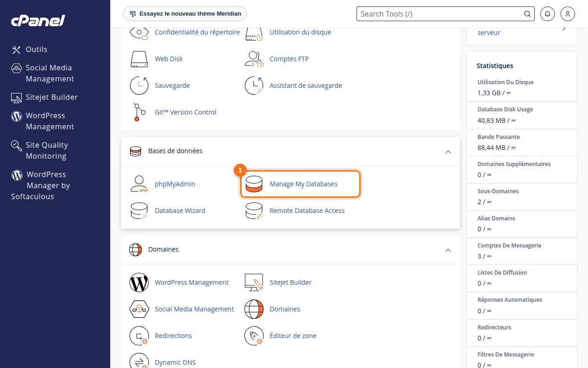Screen dimensions: 588x368
Task: Click the Web Disk drive icon
Action: click(139, 59)
